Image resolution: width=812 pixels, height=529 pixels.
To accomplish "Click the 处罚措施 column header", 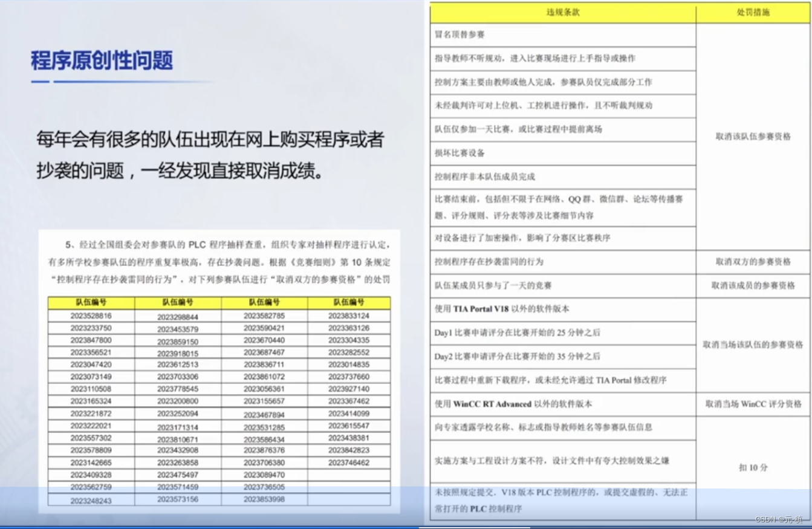I will [753, 12].
